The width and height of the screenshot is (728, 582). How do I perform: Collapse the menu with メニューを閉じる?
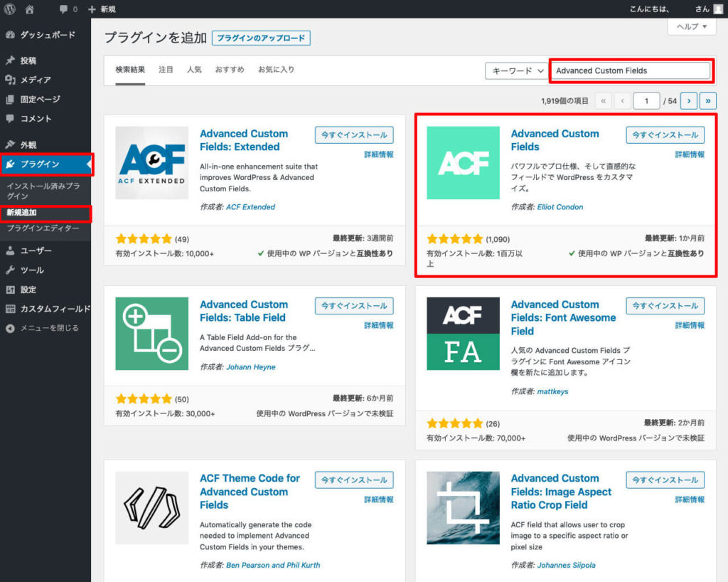[45, 328]
